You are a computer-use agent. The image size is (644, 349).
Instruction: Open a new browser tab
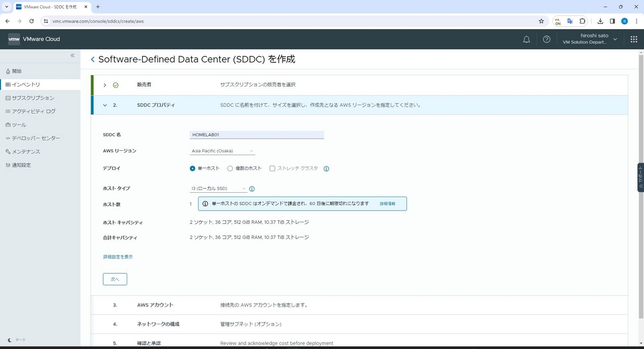pyautogui.click(x=98, y=6)
